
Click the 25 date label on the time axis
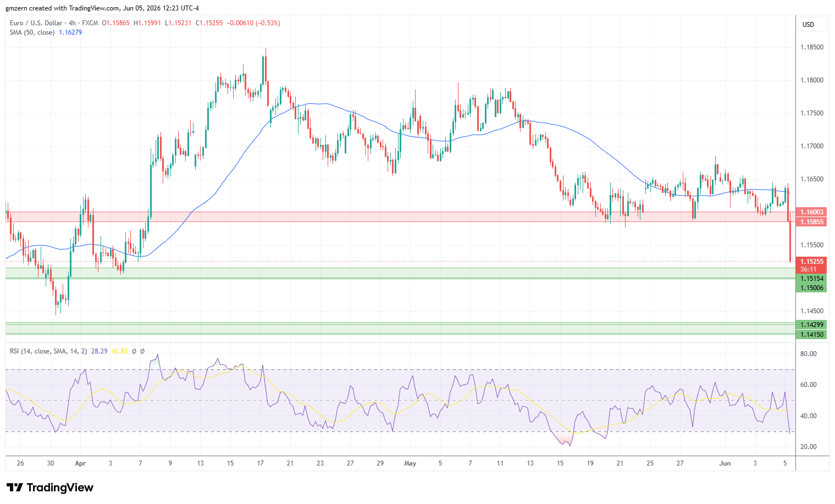click(x=650, y=463)
